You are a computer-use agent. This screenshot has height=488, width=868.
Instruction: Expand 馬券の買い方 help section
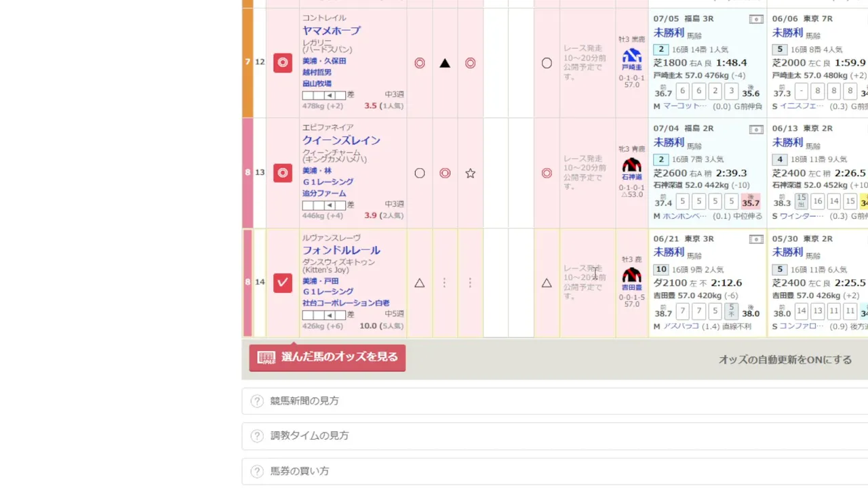pyautogui.click(x=555, y=471)
